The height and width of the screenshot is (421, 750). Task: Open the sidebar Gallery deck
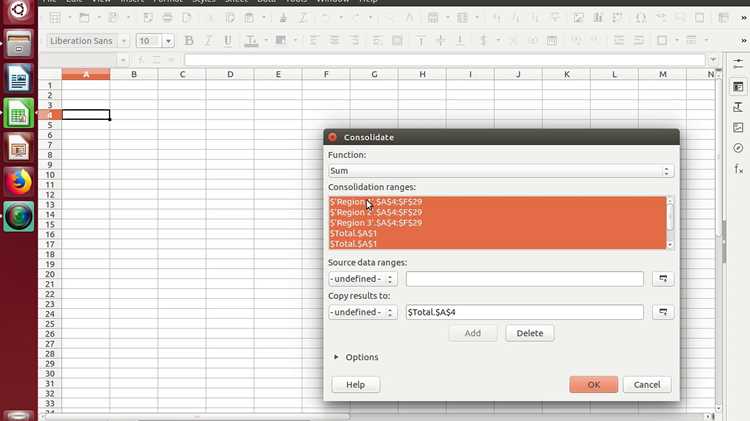tap(739, 127)
